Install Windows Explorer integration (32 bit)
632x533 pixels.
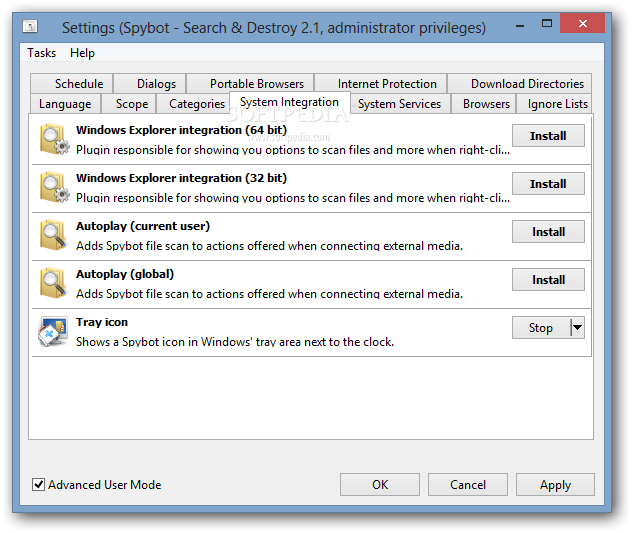[x=548, y=183]
